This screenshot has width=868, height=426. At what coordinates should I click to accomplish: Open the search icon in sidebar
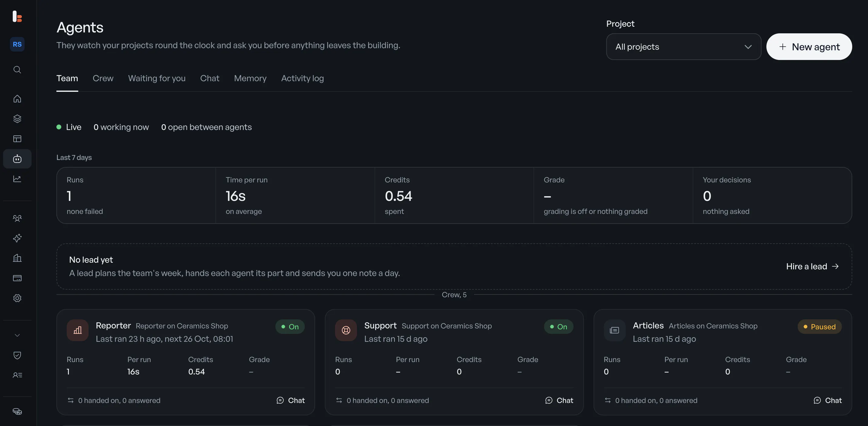pos(17,70)
